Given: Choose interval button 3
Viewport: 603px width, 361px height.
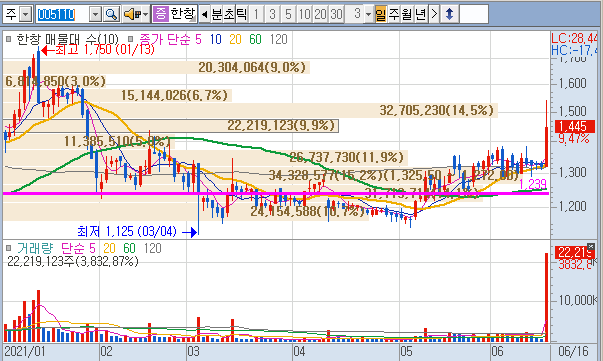Looking at the screenshot, I should click(x=272, y=14).
